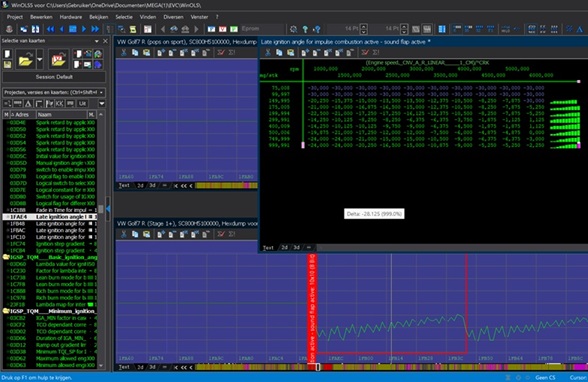Image resolution: width=588 pixels, height=382 pixels.
Task: Select the 3d tab in the pops on sport window
Action: tap(152, 185)
